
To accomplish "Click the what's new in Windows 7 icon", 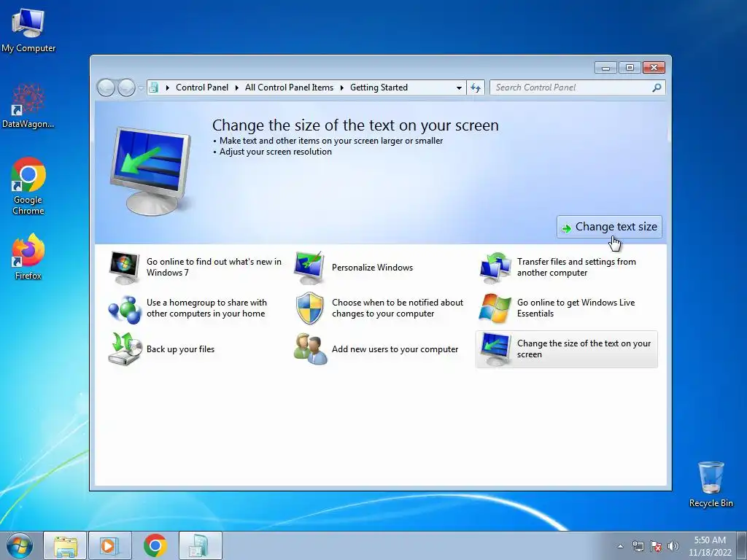I will coord(124,267).
